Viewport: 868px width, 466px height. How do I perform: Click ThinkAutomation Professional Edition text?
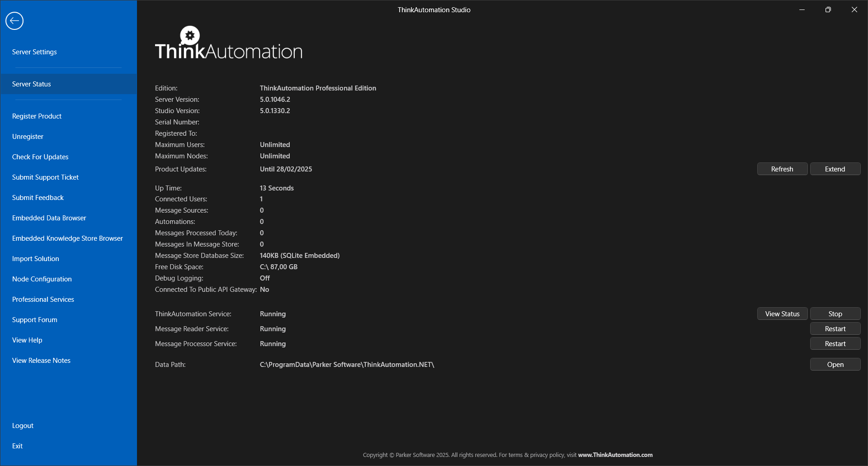tap(318, 88)
